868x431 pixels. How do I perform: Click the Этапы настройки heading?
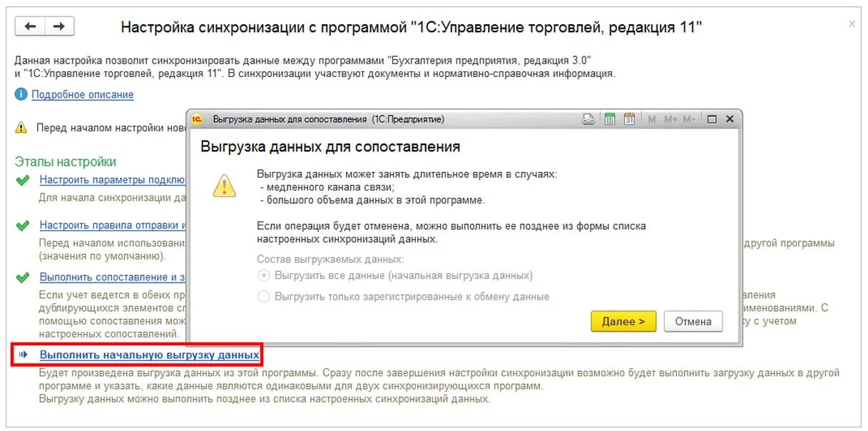pyautogui.click(x=66, y=162)
